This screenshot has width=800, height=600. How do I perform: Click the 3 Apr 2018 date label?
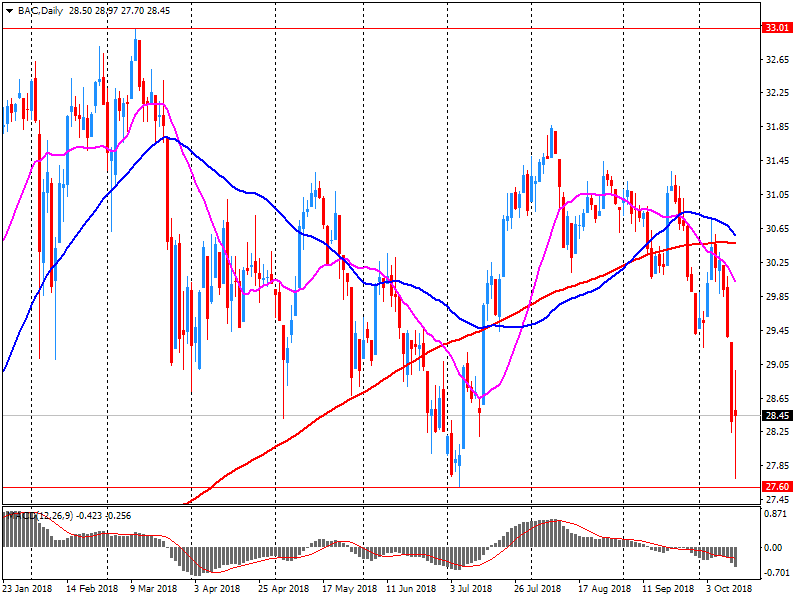[217, 589]
